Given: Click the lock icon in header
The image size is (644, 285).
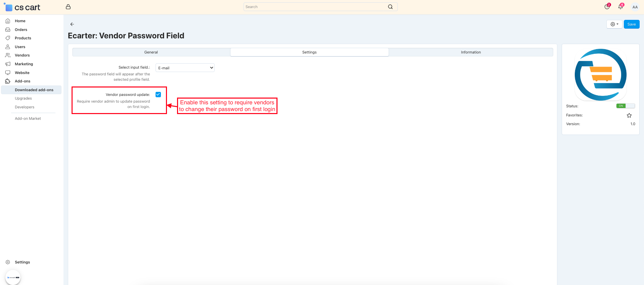Looking at the screenshot, I should coord(68,7).
